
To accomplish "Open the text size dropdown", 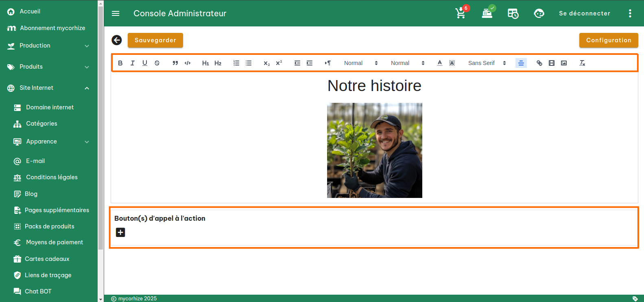I will click(361, 63).
